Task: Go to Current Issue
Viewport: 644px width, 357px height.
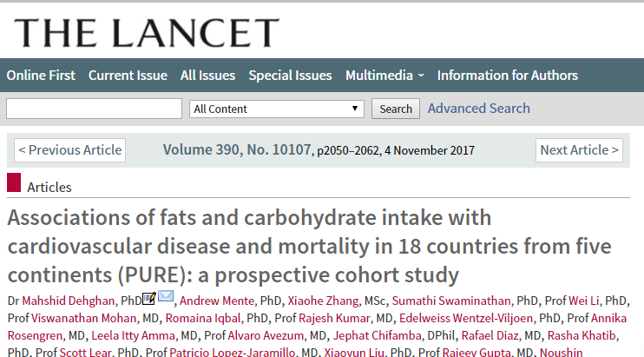Action: 128,76
